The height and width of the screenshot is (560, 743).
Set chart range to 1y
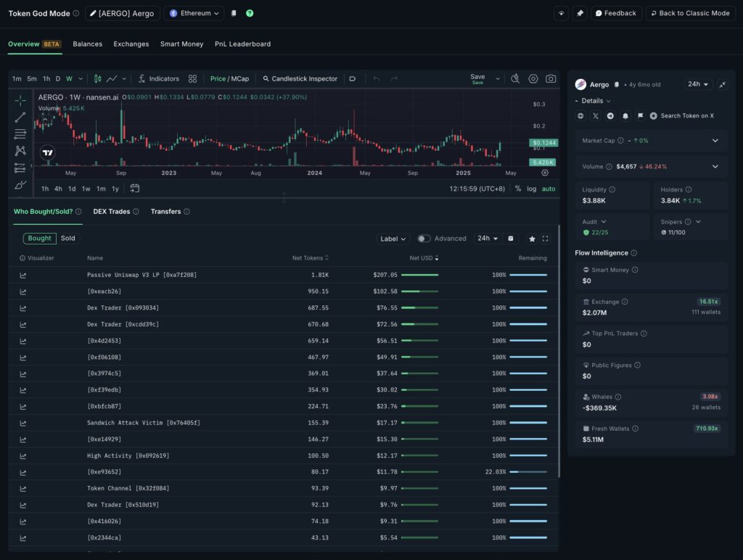[x=115, y=189]
